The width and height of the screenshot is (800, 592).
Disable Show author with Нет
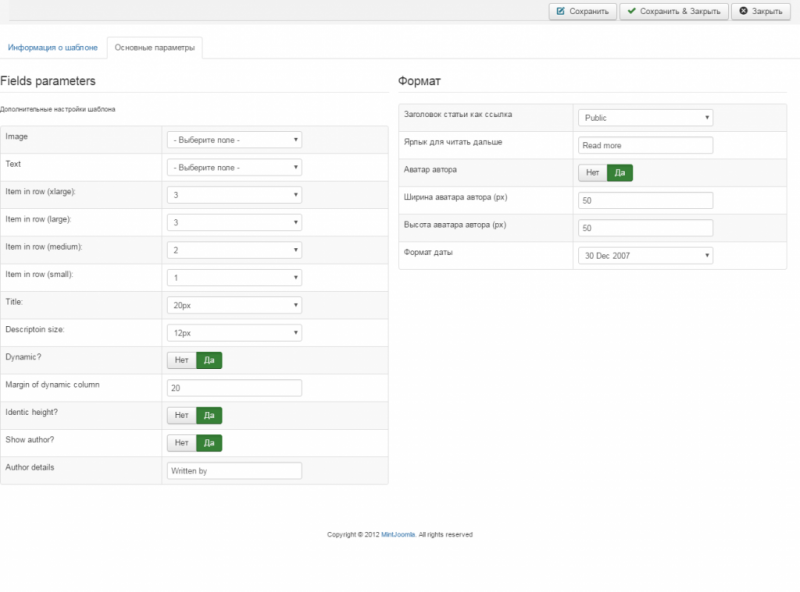pyautogui.click(x=181, y=443)
